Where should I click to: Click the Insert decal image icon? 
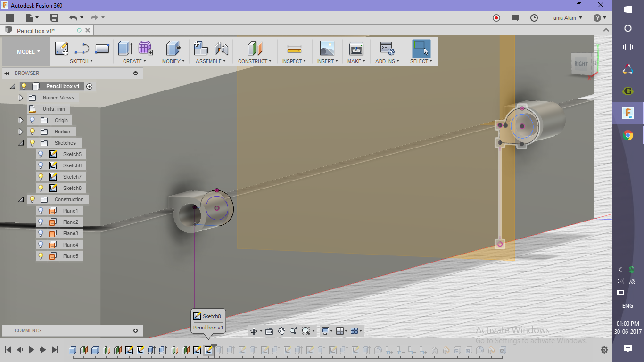coord(327,48)
